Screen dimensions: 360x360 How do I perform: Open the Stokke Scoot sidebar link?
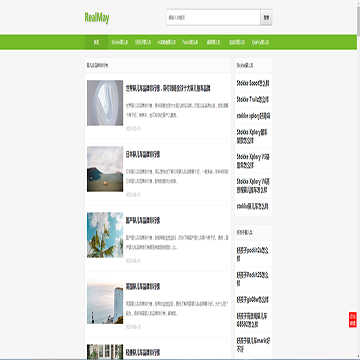(253, 83)
